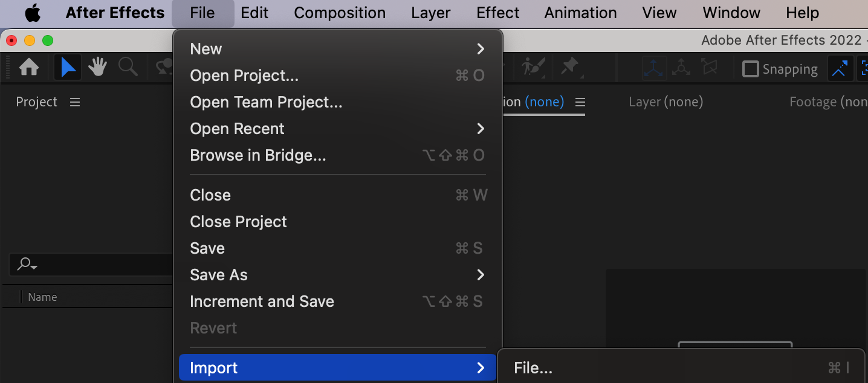This screenshot has height=383, width=868.
Task: Select the Selection arrow tool
Action: tap(68, 68)
